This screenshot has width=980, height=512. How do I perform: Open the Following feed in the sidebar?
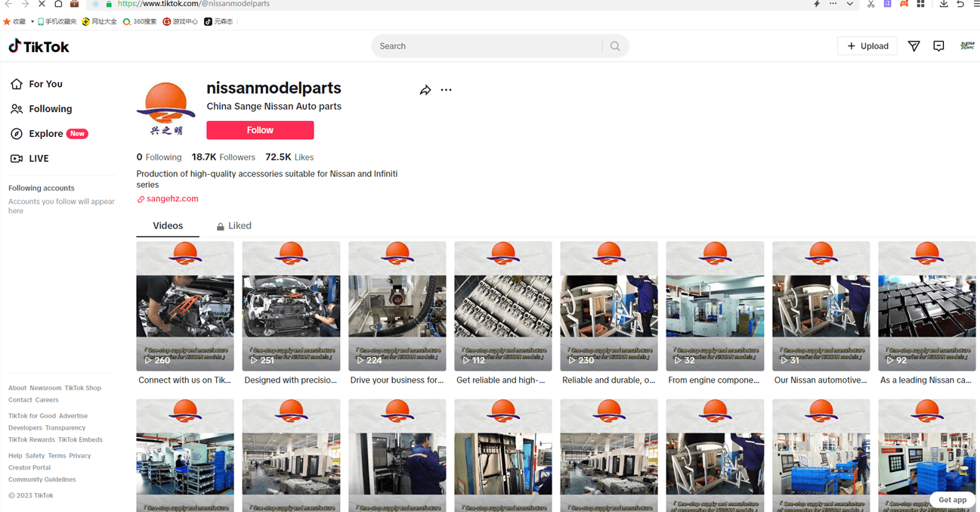click(x=42, y=109)
